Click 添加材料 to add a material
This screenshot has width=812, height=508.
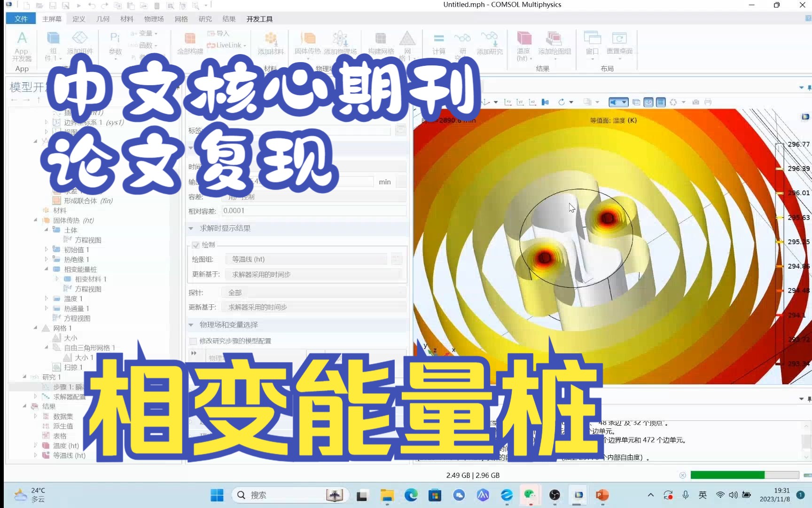point(270,45)
